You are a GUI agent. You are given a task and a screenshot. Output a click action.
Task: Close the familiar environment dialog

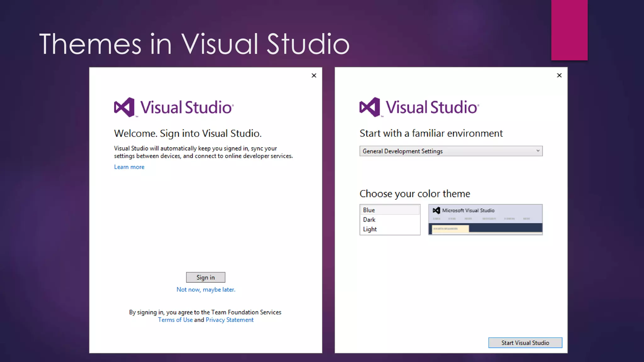click(559, 75)
